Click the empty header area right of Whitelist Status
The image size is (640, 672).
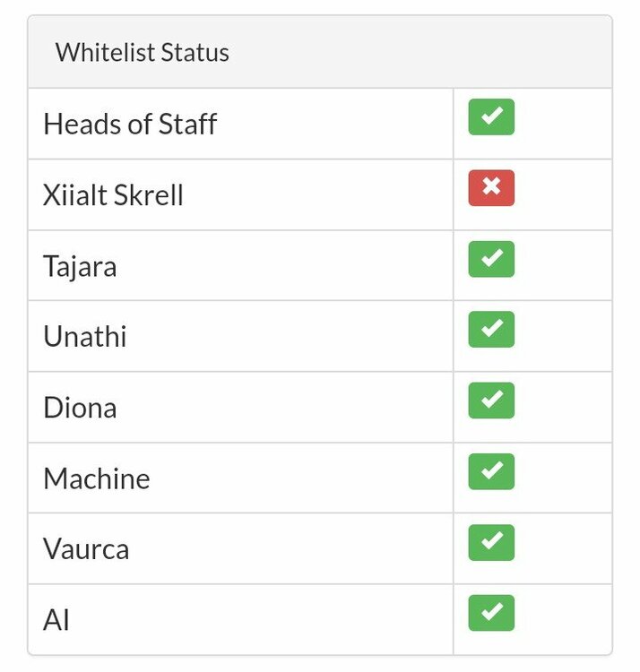click(430, 52)
